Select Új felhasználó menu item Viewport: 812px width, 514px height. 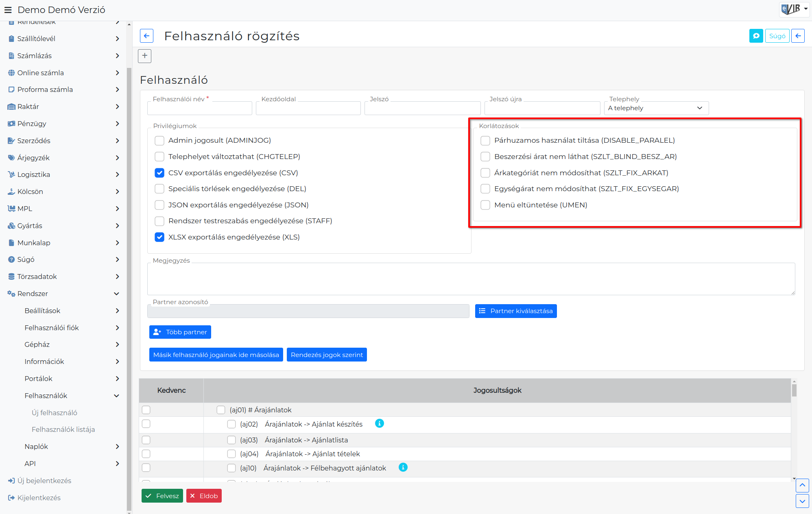(55, 413)
